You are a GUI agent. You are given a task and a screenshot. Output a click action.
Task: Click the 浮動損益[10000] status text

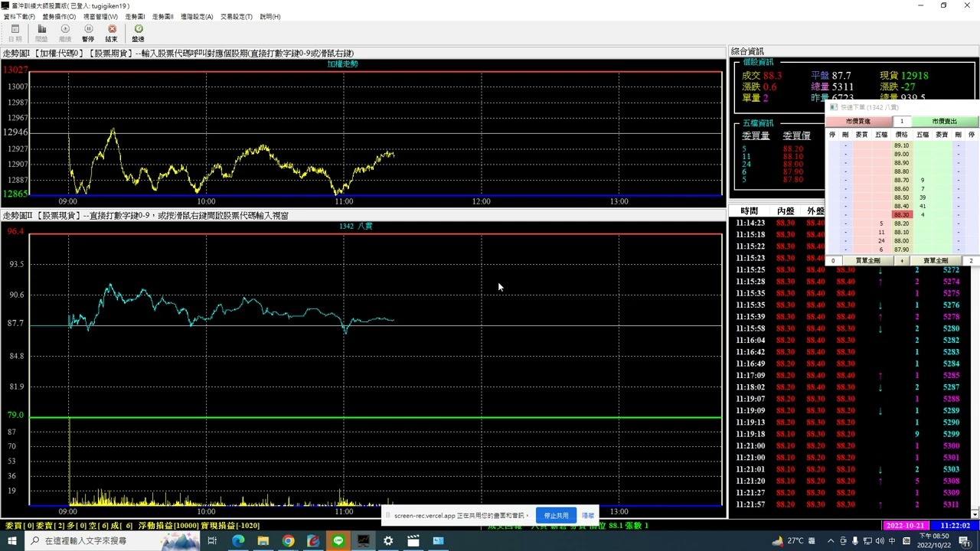pos(168,526)
